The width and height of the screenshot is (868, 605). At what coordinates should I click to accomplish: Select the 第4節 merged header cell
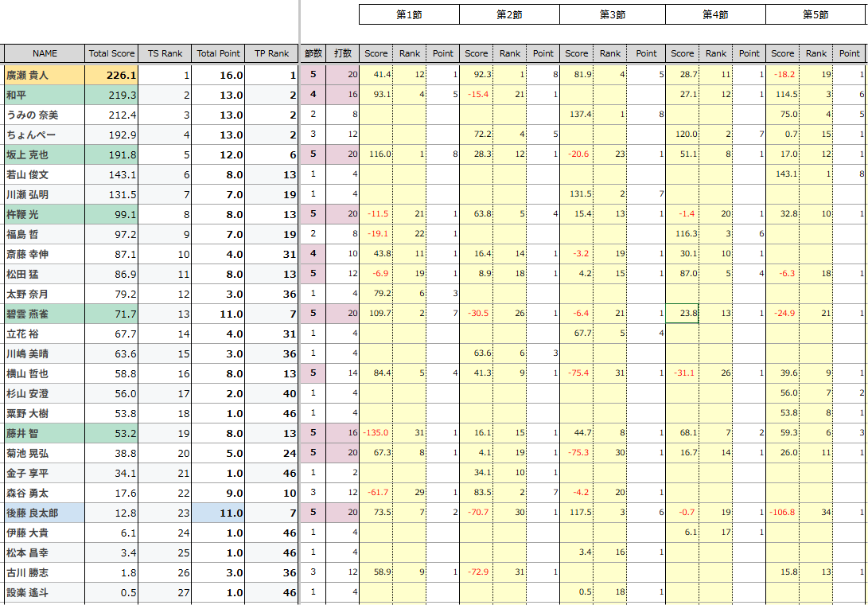tap(715, 15)
